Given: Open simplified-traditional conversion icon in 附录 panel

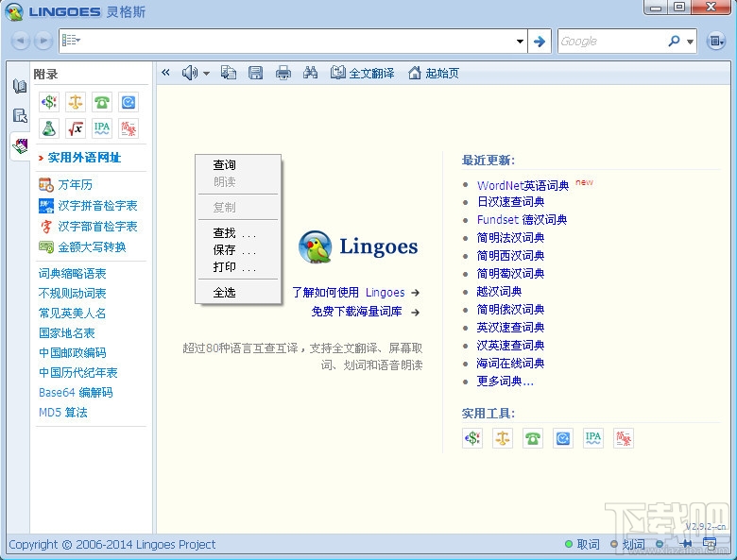Looking at the screenshot, I should (129, 128).
